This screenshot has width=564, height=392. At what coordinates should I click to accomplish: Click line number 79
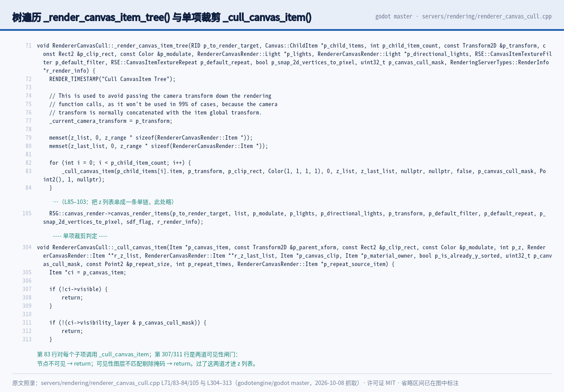pyautogui.click(x=29, y=138)
